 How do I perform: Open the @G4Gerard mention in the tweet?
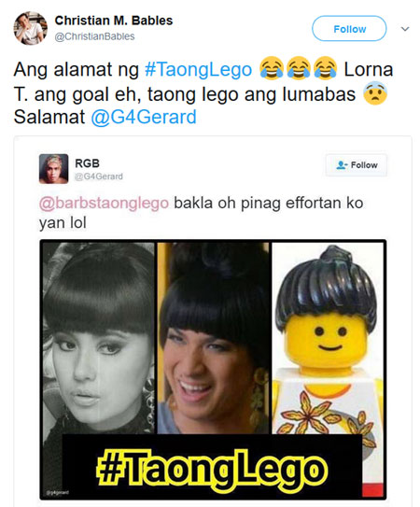point(144,117)
